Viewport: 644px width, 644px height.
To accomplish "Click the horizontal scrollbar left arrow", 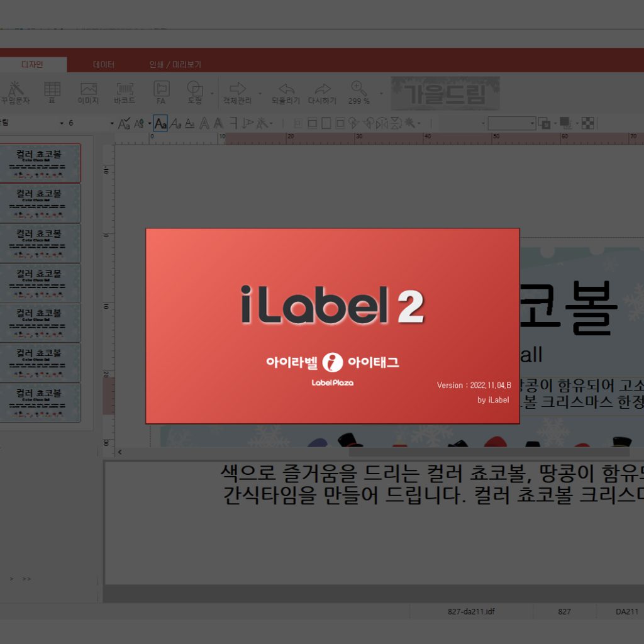I will pyautogui.click(x=119, y=452).
